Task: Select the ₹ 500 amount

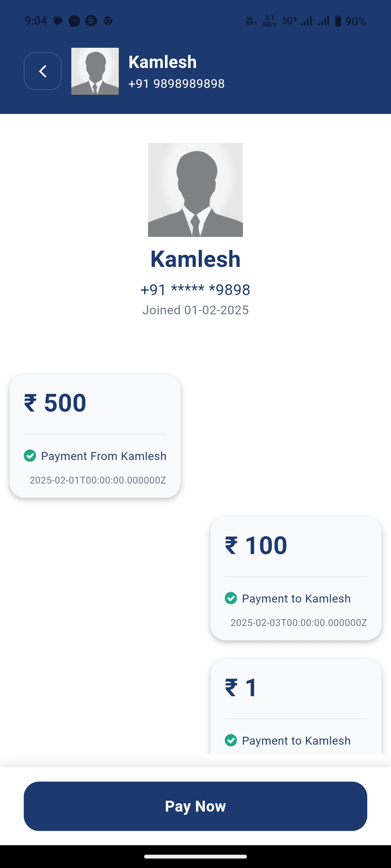Action: [55, 403]
